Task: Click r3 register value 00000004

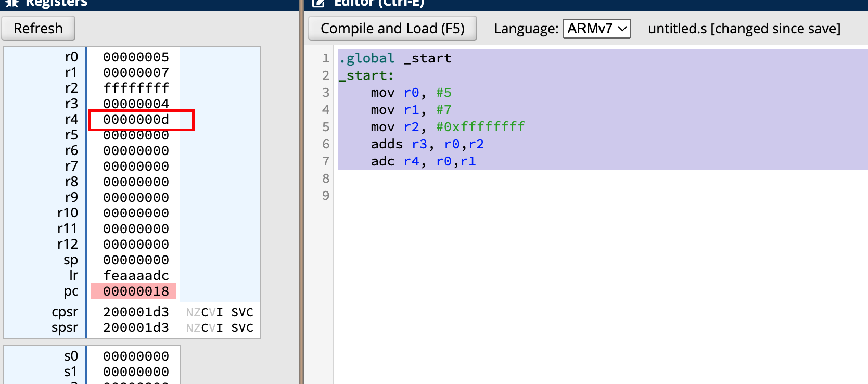Action: click(x=136, y=104)
